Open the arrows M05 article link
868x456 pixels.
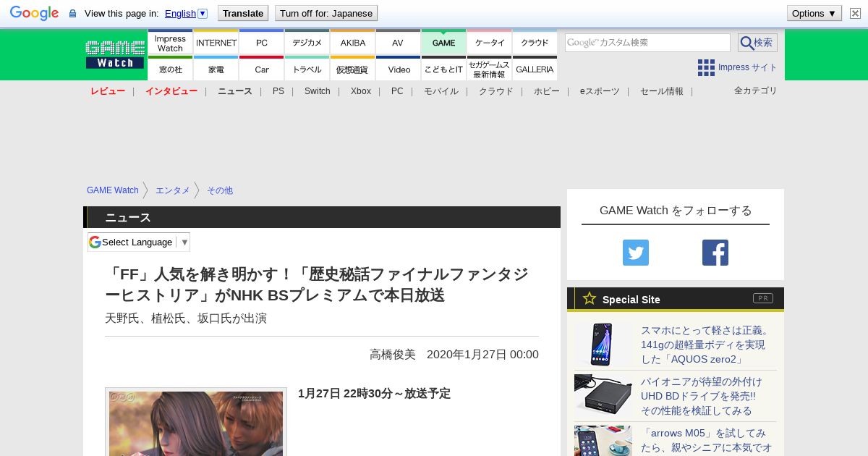(707, 440)
